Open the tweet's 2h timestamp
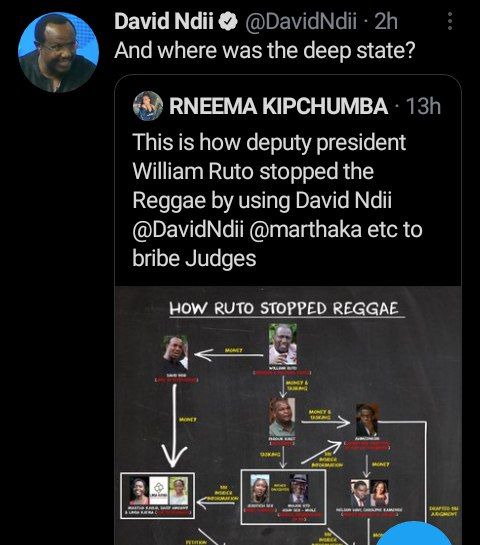This screenshot has height=545, width=480. pyautogui.click(x=386, y=22)
